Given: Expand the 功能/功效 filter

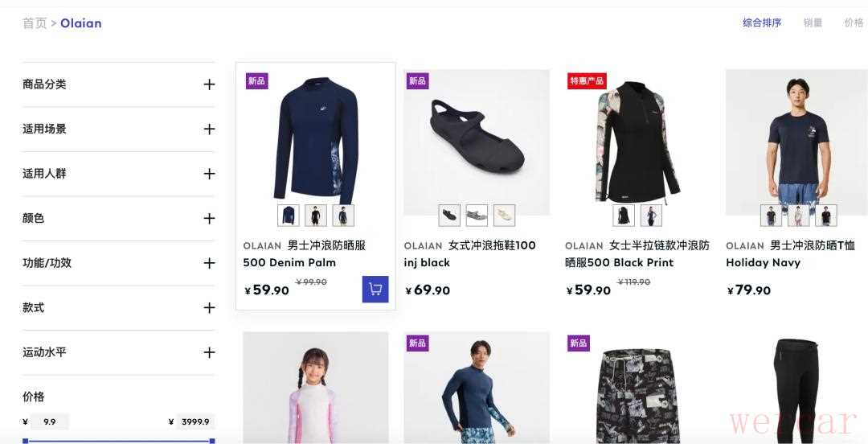Looking at the screenshot, I should point(118,263).
